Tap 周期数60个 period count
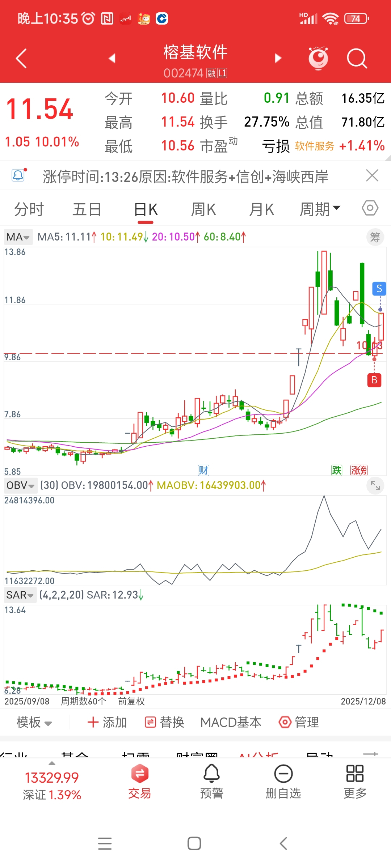 tap(83, 701)
